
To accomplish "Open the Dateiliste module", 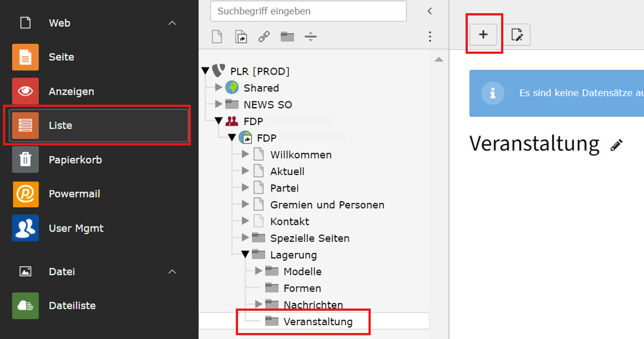I will coord(99,306).
